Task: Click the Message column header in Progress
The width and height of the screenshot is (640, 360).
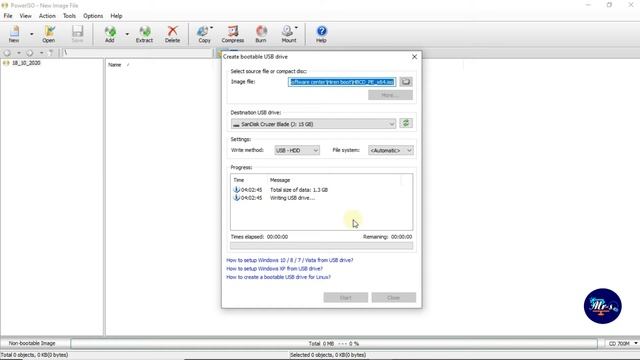Action: pyautogui.click(x=280, y=180)
